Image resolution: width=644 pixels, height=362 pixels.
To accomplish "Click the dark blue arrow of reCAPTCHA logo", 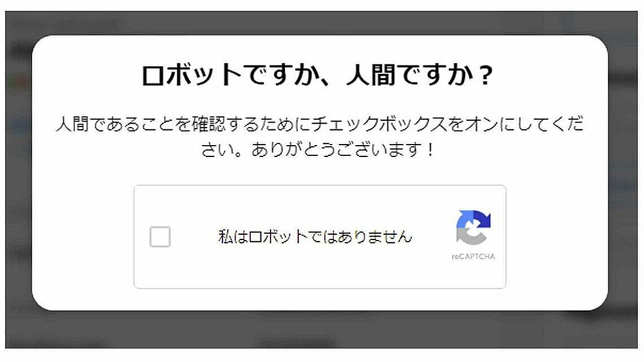I will click(482, 219).
